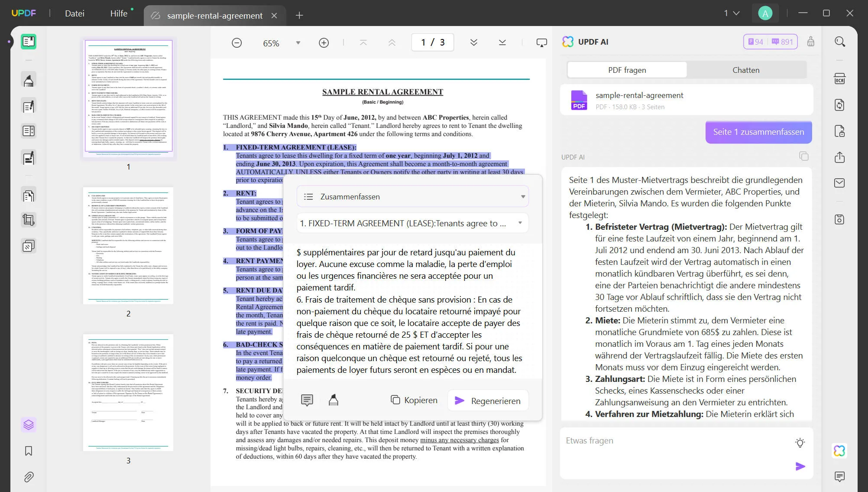Open the bookmarks panel icon

point(29,451)
